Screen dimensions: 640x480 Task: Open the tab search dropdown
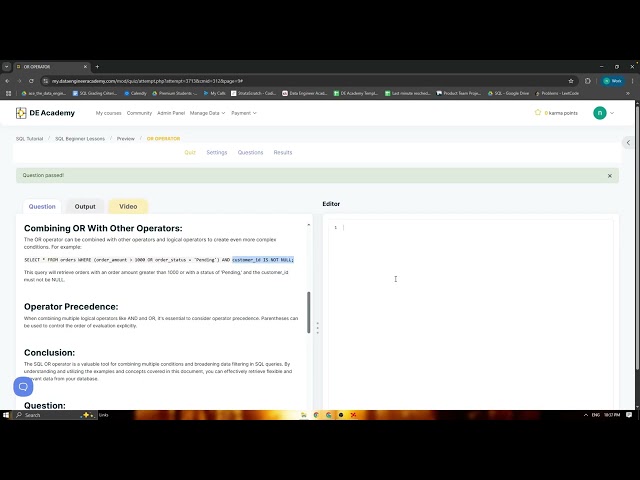click(7, 67)
